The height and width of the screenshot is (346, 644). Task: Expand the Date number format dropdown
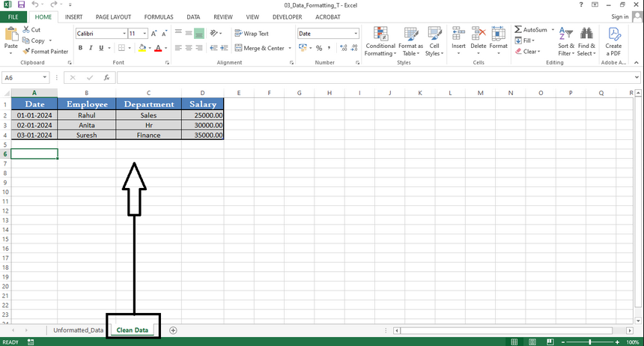(x=356, y=34)
